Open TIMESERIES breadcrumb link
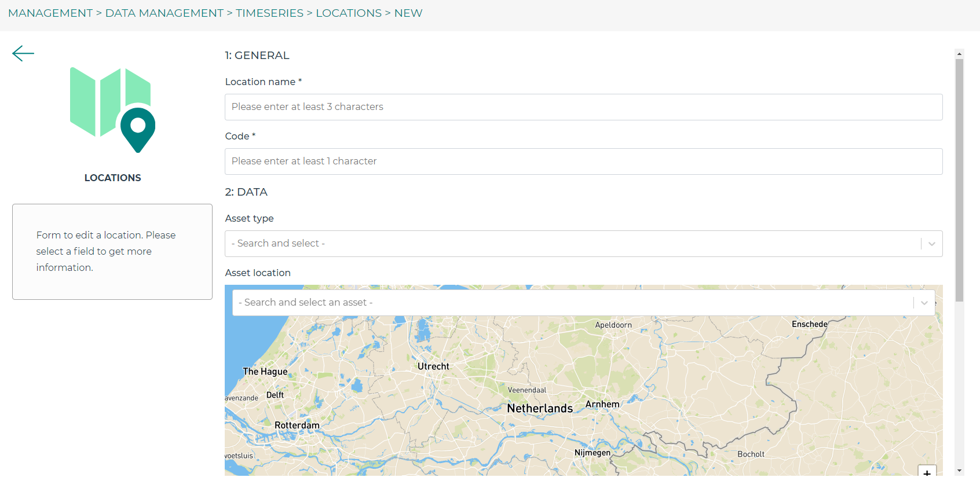Image resolution: width=980 pixels, height=492 pixels. pyautogui.click(x=269, y=13)
